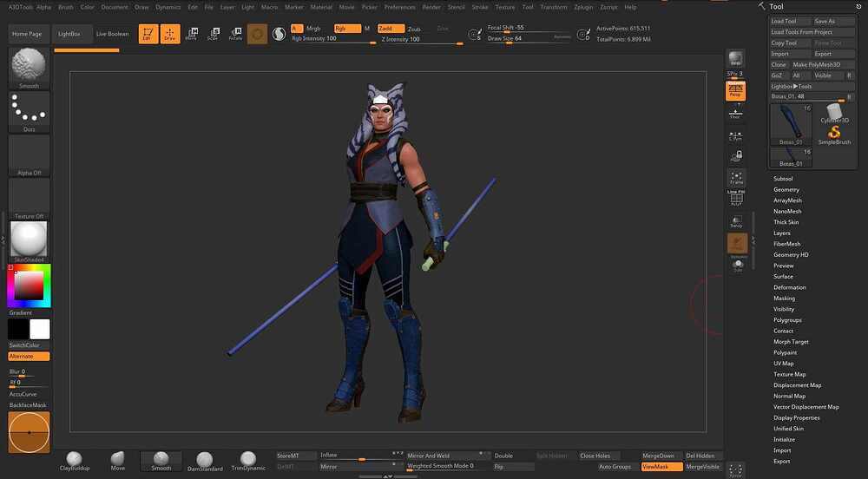This screenshot has height=479, width=868.
Task: Expand the Masking section
Action: (x=784, y=299)
